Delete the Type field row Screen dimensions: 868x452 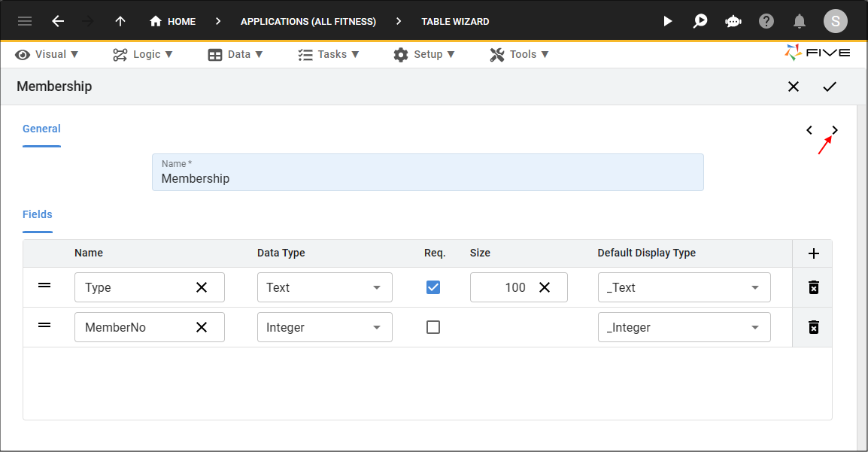coord(813,287)
